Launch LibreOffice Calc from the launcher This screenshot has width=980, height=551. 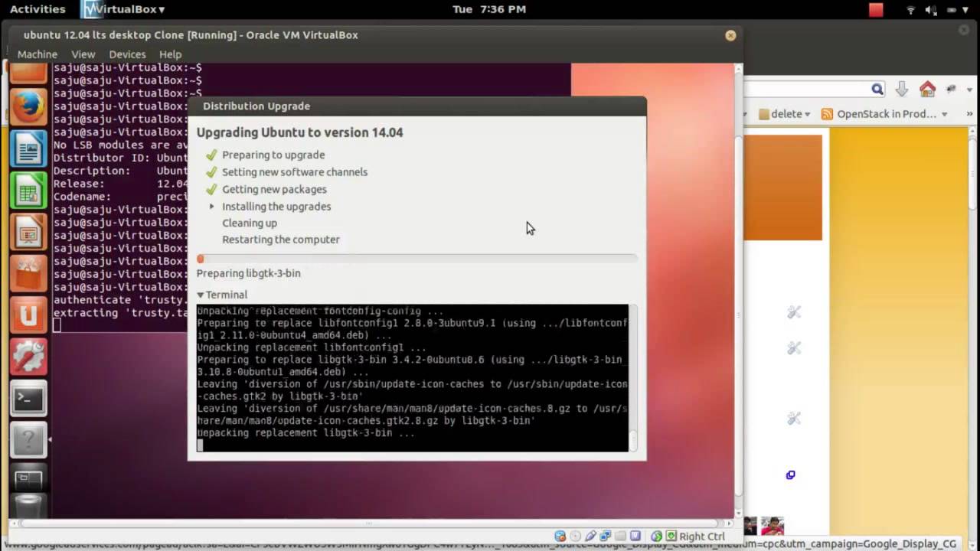pos(28,189)
